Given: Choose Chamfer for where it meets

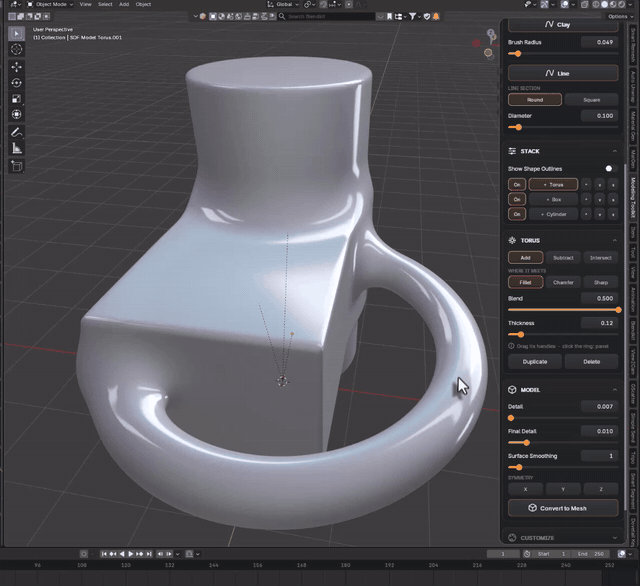Looking at the screenshot, I should (563, 282).
